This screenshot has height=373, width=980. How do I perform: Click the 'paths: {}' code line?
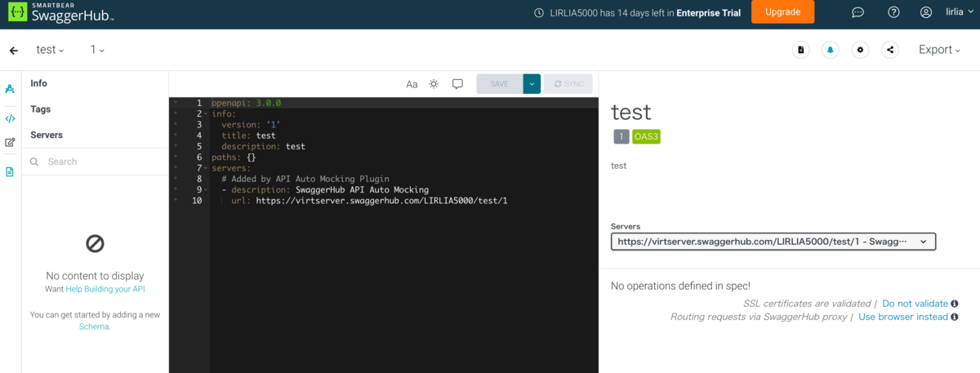[234, 158]
